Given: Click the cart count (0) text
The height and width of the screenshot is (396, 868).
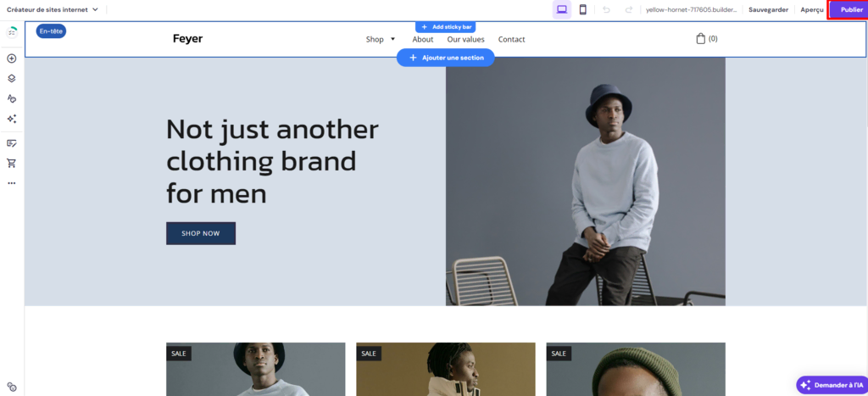Looking at the screenshot, I should (x=713, y=38).
